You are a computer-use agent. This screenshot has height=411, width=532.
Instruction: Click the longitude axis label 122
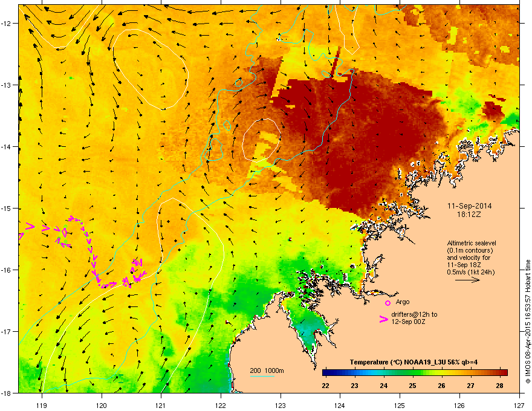tap(221, 405)
